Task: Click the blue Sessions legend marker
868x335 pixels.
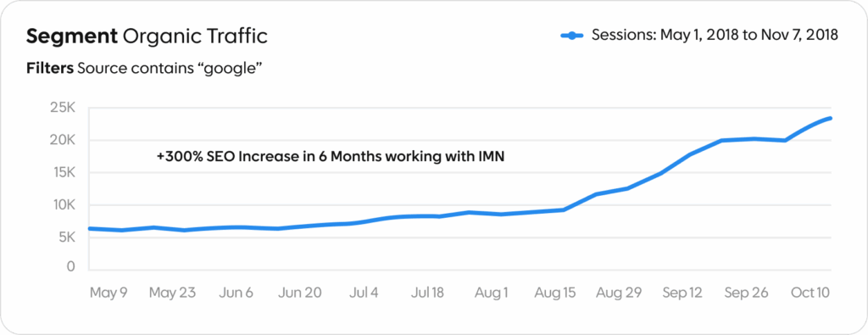Action: 572,36
